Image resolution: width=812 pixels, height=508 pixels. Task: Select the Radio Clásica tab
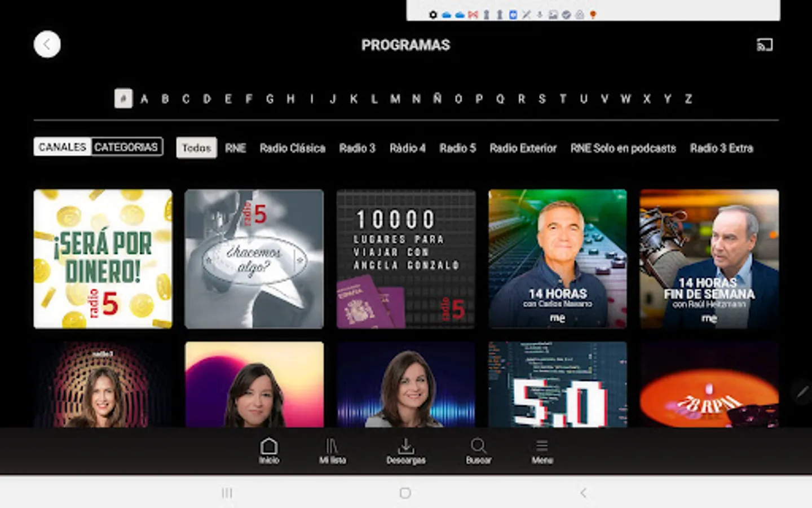coord(292,148)
